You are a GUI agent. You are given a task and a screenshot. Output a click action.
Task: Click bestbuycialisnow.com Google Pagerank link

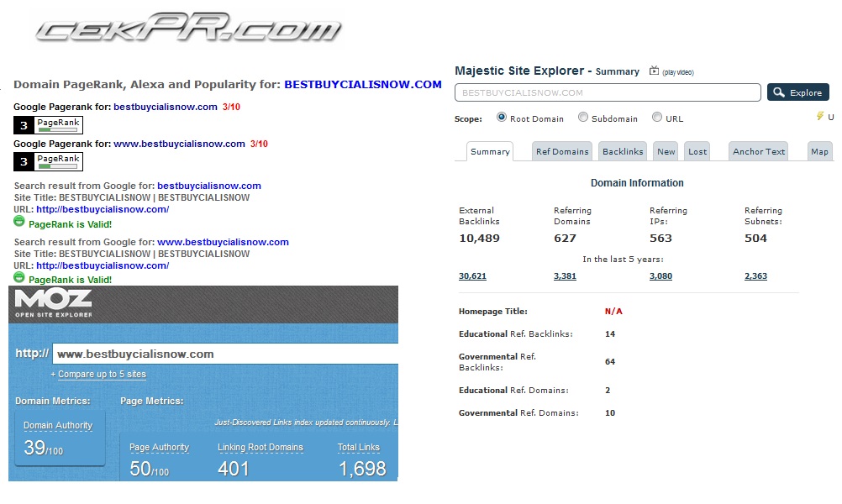click(166, 107)
